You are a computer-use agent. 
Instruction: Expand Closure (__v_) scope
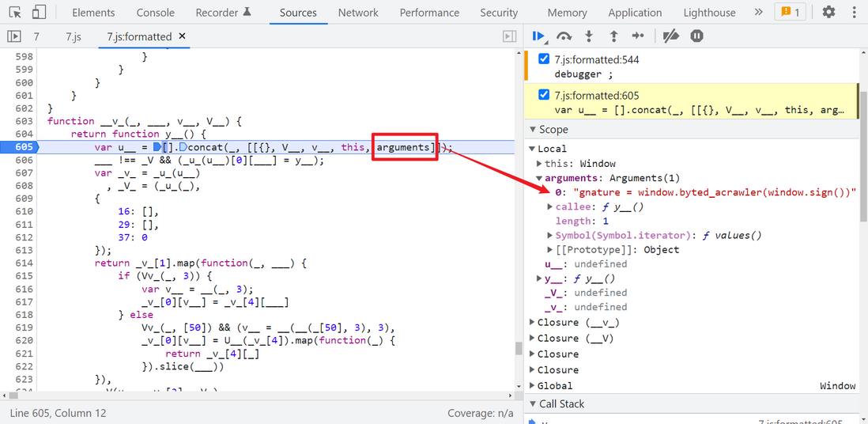point(532,323)
